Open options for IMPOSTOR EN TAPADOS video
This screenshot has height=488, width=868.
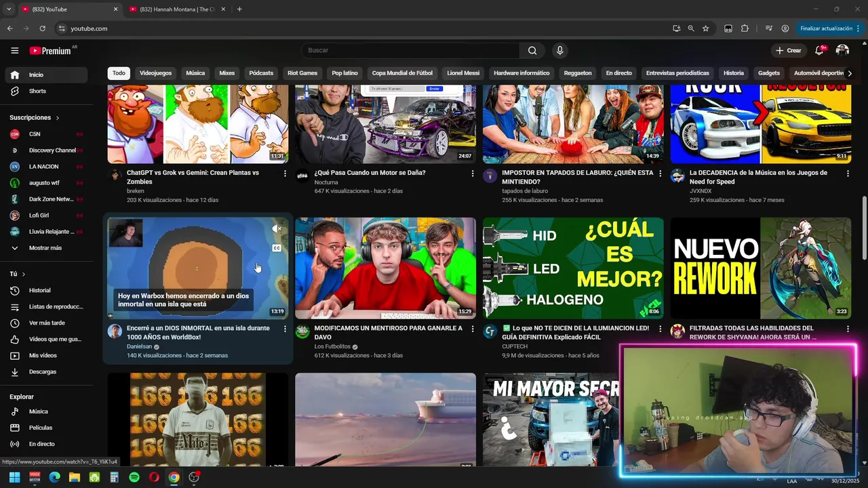(x=660, y=174)
